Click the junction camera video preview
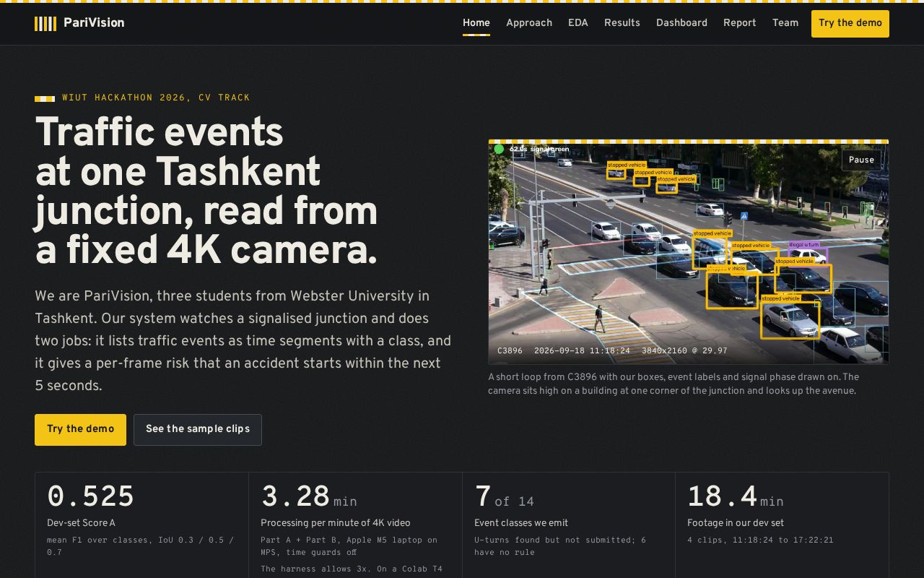Viewport: 924px width, 578px height. (689, 253)
